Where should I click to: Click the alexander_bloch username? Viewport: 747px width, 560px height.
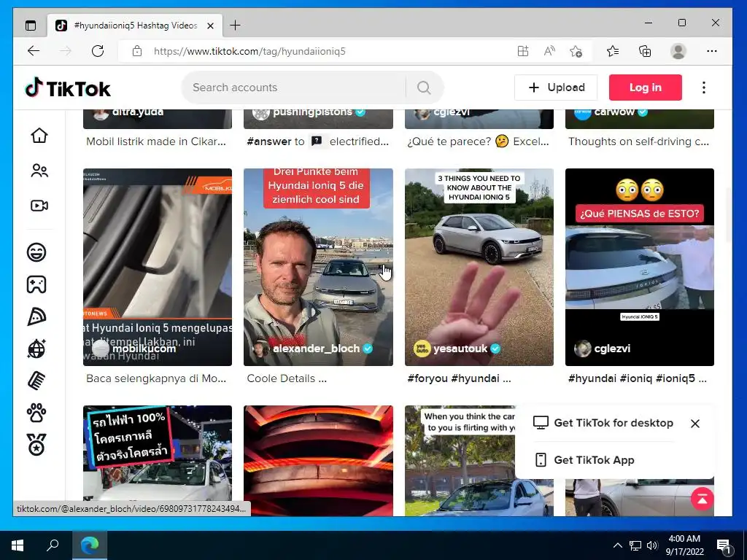[x=317, y=349]
